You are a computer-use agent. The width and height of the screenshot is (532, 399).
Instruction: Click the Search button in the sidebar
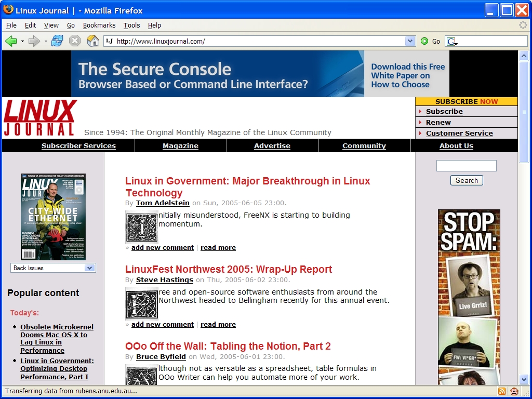(x=467, y=180)
